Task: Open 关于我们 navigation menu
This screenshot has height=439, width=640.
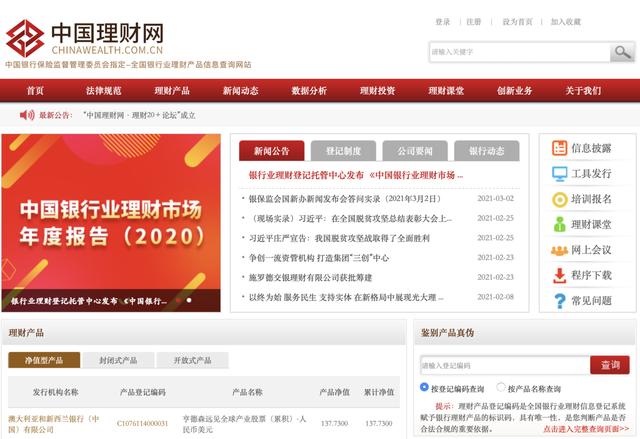Action: [x=584, y=91]
